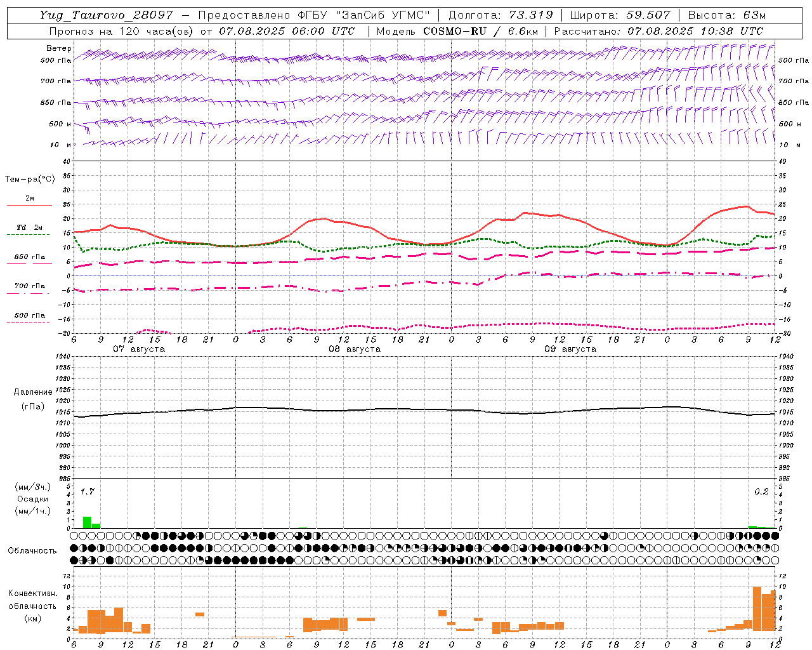Click the 500 м wind level label on the left
Screen dimensions: 812x650
click(60, 124)
